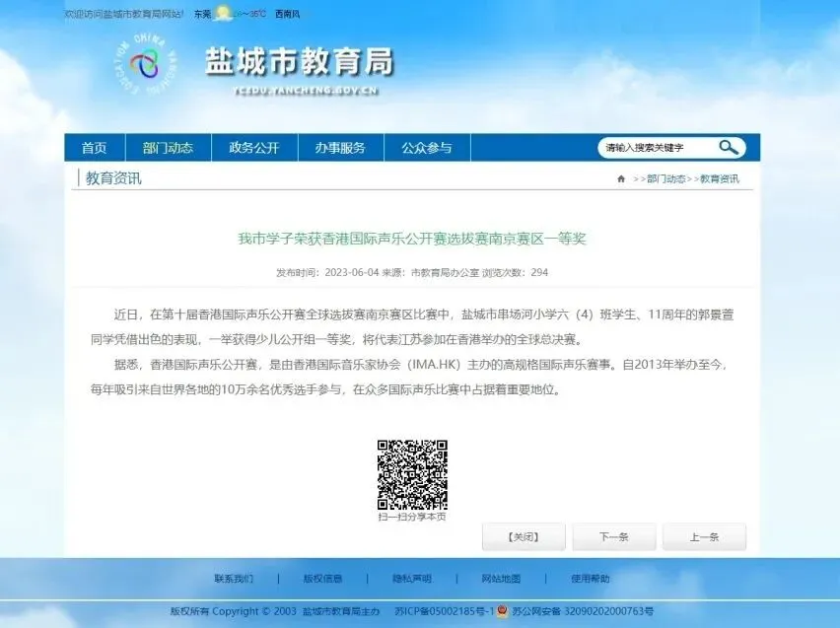Click the home icon in breadcrumb

coord(621,179)
